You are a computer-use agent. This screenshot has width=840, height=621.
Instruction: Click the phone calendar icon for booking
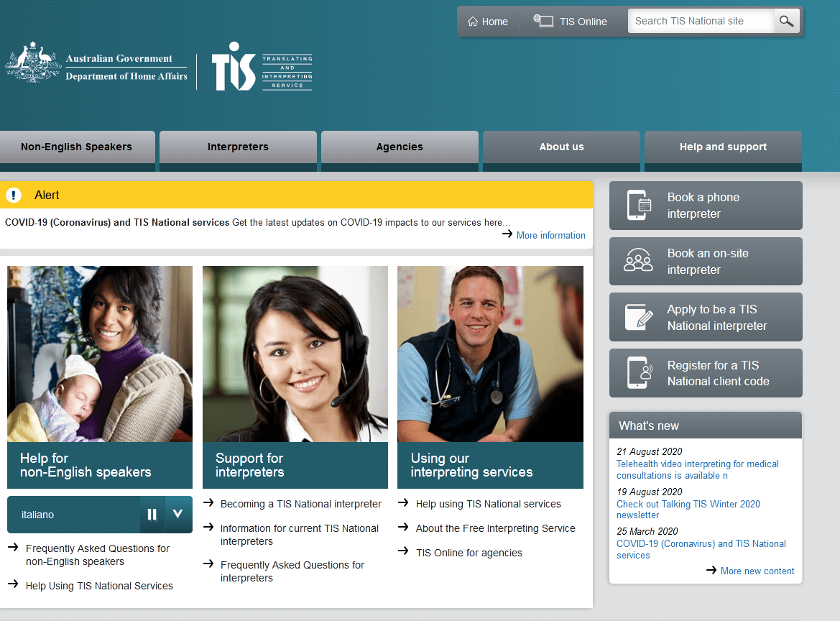[x=639, y=206]
